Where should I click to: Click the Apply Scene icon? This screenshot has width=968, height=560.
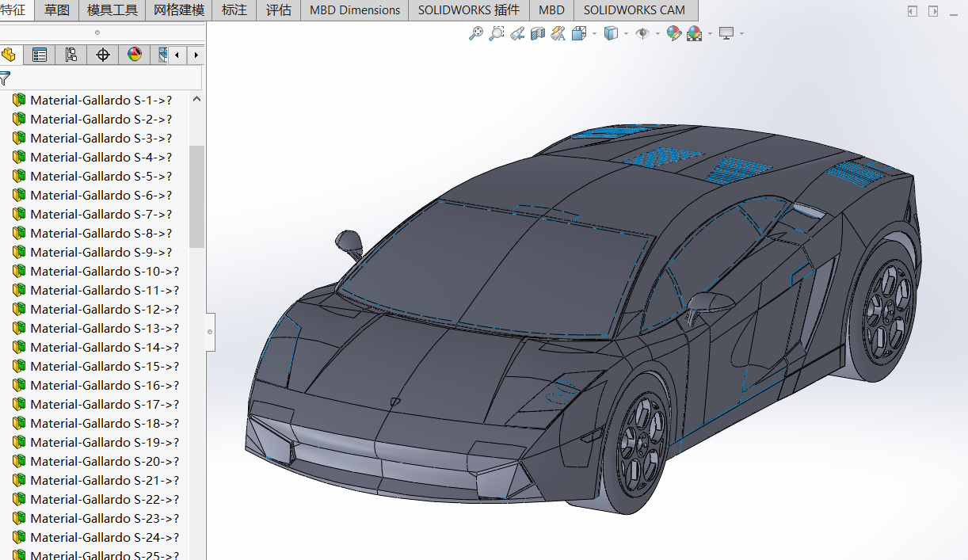pyautogui.click(x=695, y=33)
